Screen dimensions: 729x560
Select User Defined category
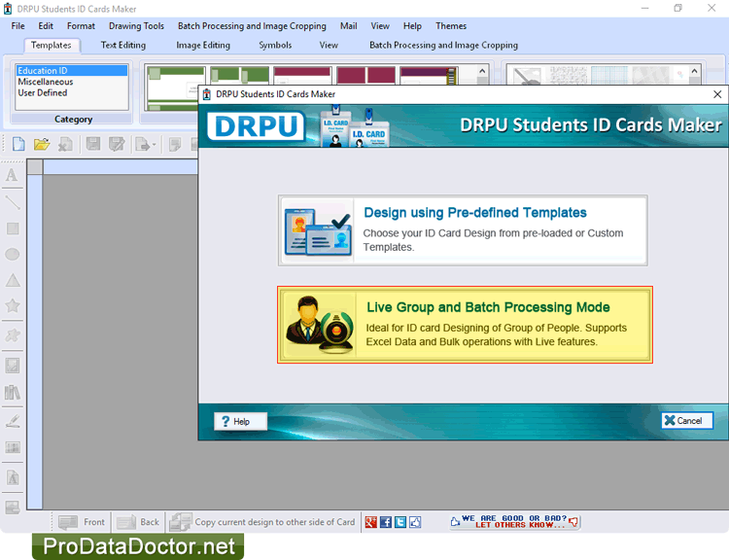click(72, 92)
